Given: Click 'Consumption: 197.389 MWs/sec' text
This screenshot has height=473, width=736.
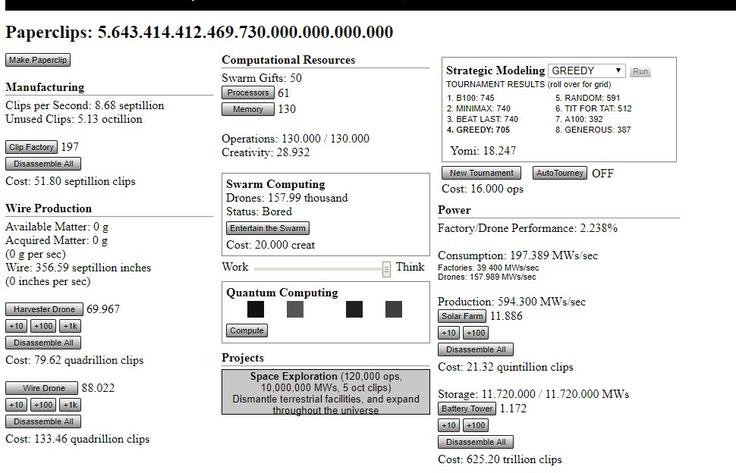Looking at the screenshot, I should [x=518, y=255].
